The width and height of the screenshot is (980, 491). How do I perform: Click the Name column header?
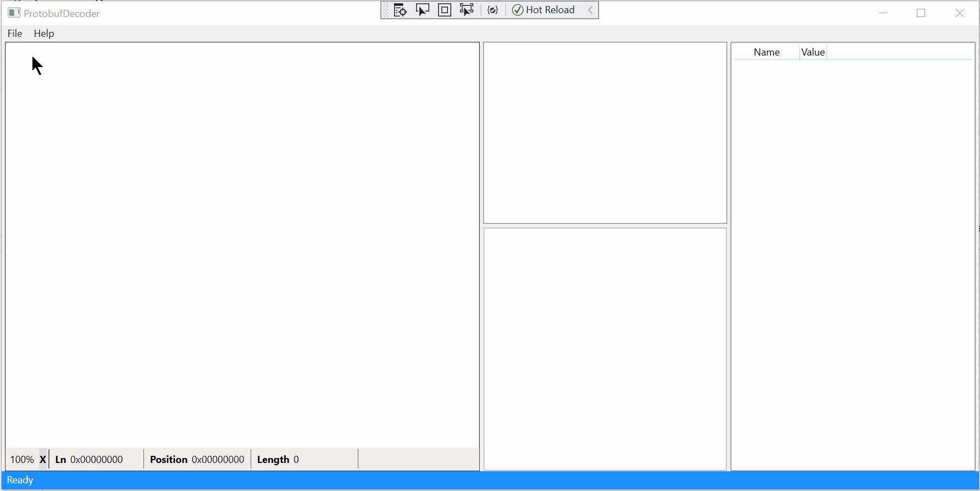[766, 52]
